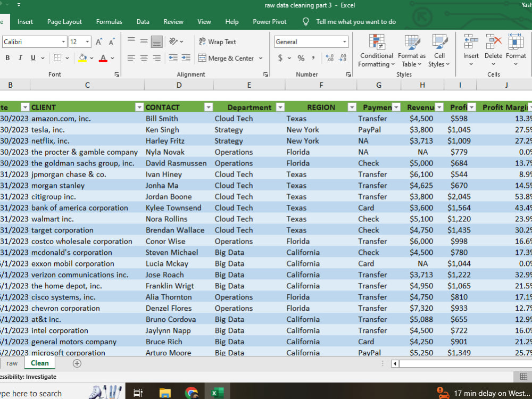
Task: Decrease indent
Action: point(173,58)
